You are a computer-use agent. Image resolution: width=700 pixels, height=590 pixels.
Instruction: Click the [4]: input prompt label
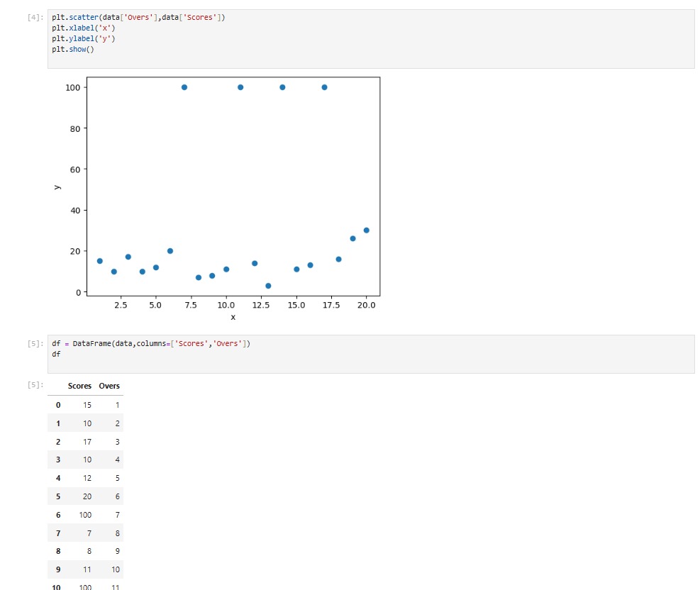click(x=35, y=18)
